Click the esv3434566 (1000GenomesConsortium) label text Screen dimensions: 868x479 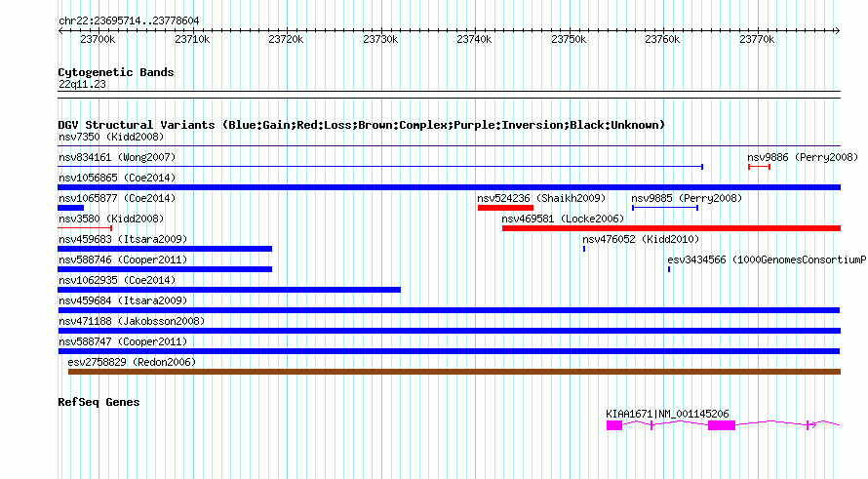[x=768, y=259]
